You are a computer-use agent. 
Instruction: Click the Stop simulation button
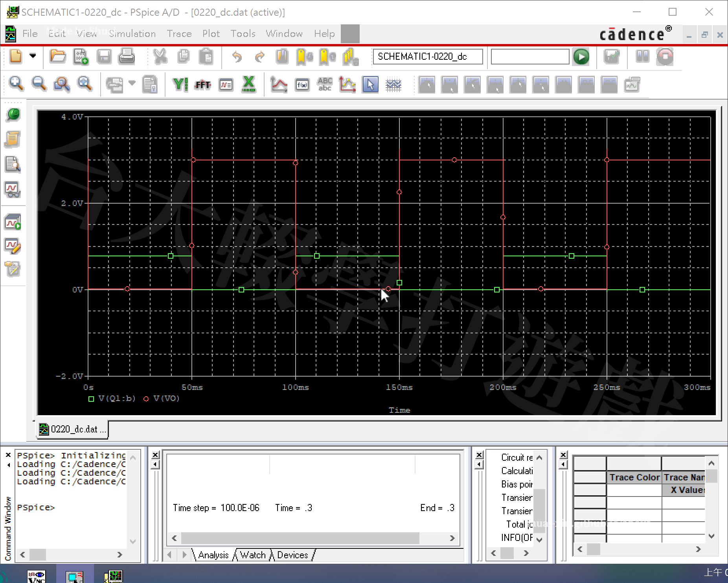(665, 57)
